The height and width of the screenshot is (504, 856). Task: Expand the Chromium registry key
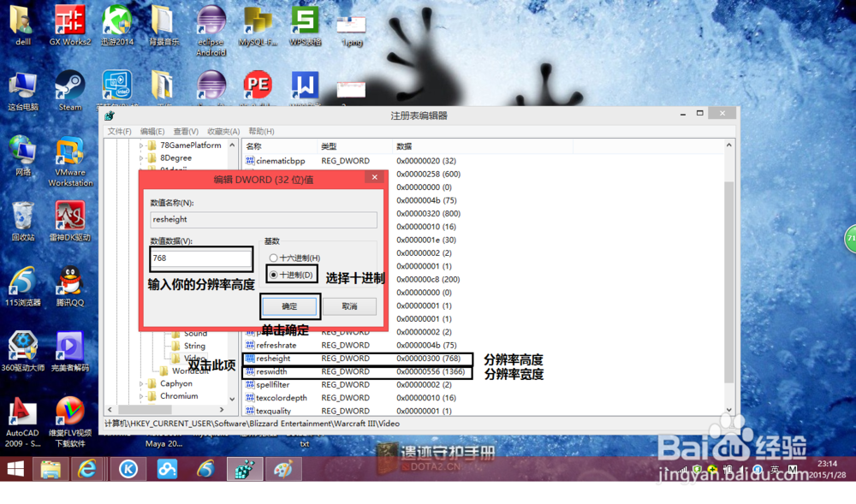(141, 396)
